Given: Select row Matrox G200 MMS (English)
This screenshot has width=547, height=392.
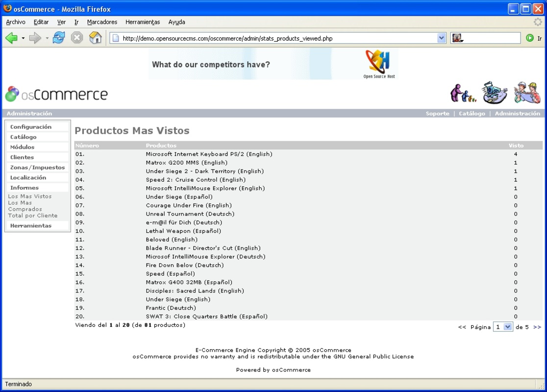Looking at the screenshot, I should [308, 163].
